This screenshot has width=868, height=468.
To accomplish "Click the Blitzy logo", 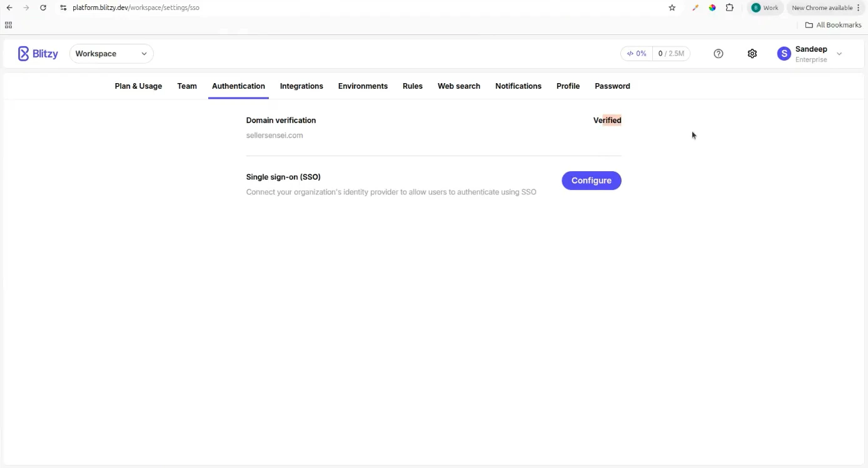I will point(38,54).
